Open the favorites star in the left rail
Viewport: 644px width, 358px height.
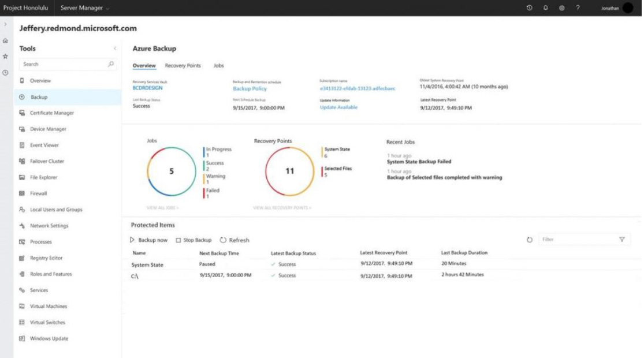tap(5, 56)
